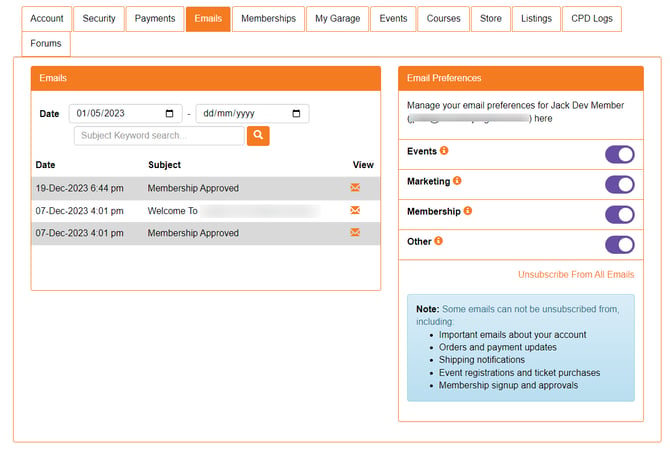This screenshot has height=452, width=670.
Task: Go to the Courses tab
Action: coord(444,19)
